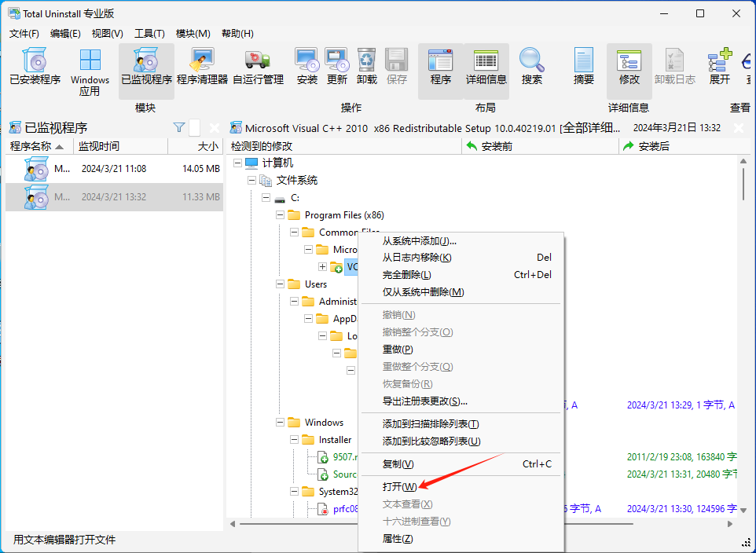Open 搜索 magnifier tool
This screenshot has height=553, width=756.
pos(532,67)
